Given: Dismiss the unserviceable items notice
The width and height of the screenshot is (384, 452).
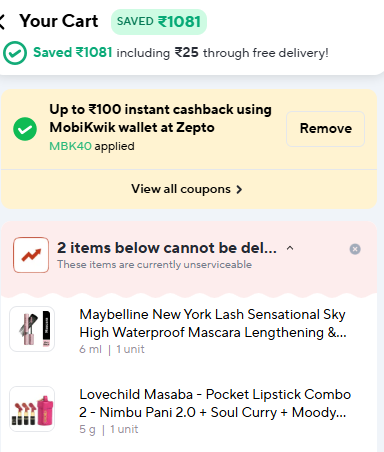Looking at the screenshot, I should 355,249.
